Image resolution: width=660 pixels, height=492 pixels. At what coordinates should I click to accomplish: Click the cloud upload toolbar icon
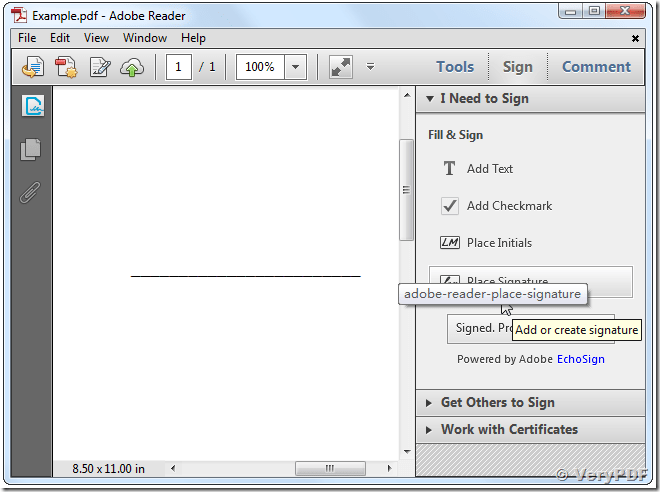132,67
